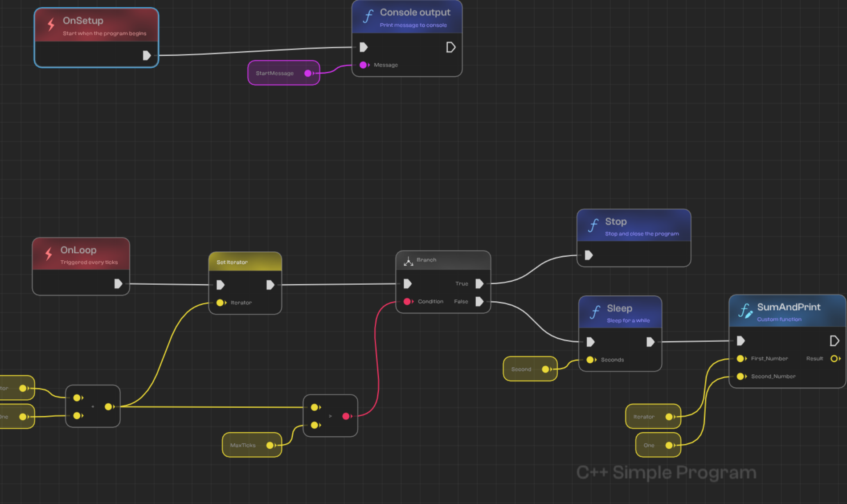Click the MaxTicks variable's yellow output pin

click(270, 445)
